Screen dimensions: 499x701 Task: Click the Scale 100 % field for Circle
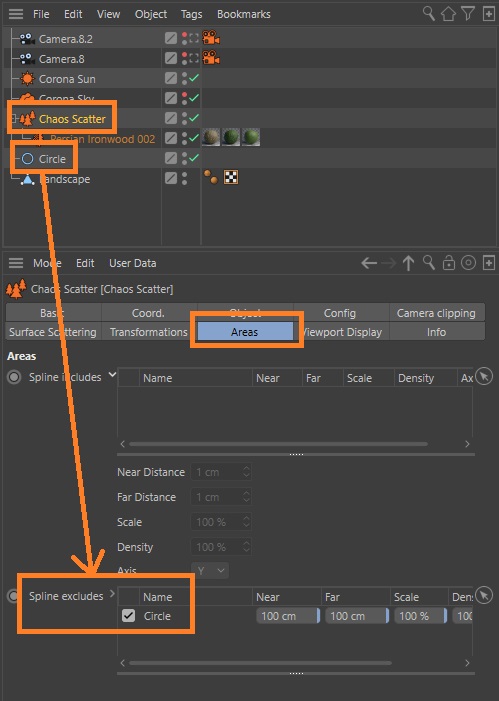coord(420,616)
